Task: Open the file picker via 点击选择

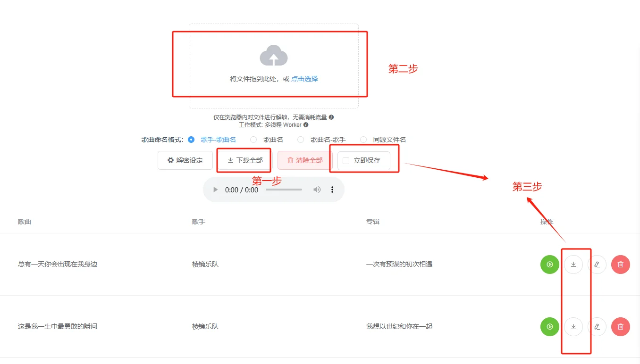Action: 304,79
